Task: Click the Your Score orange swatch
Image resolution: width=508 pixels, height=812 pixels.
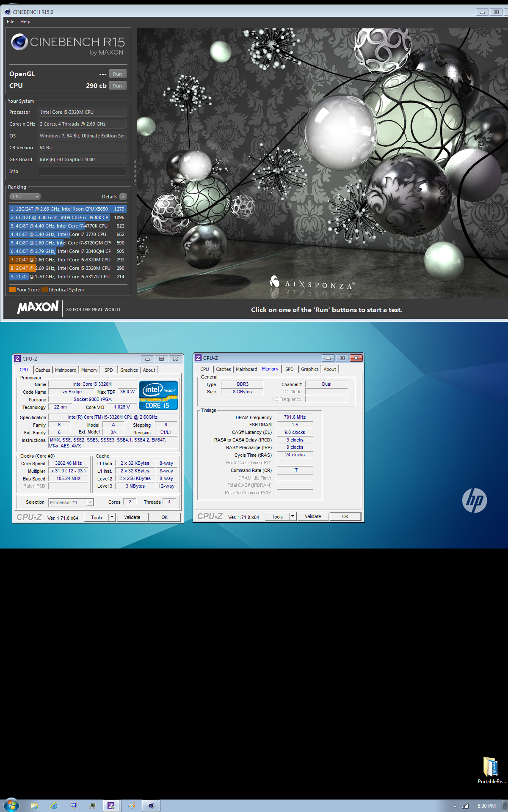Action: pyautogui.click(x=12, y=290)
